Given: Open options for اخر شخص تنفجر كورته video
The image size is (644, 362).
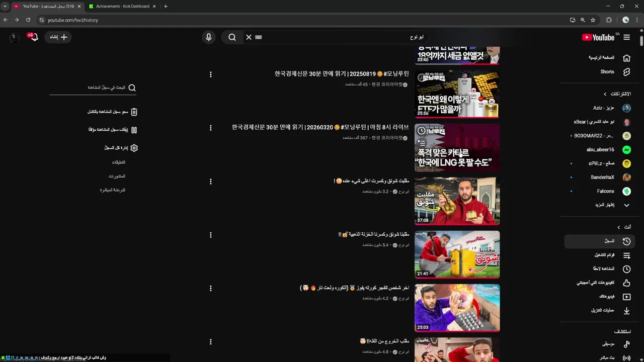Looking at the screenshot, I should tap(210, 289).
